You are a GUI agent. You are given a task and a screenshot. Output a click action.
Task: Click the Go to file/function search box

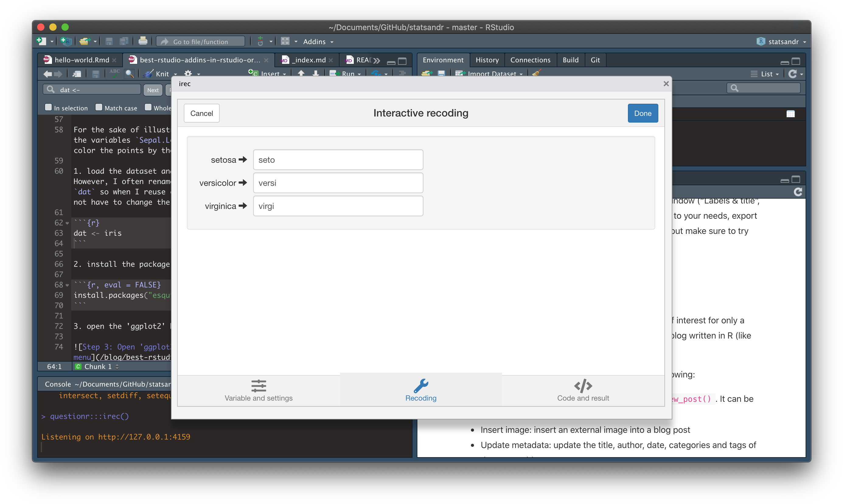click(201, 41)
